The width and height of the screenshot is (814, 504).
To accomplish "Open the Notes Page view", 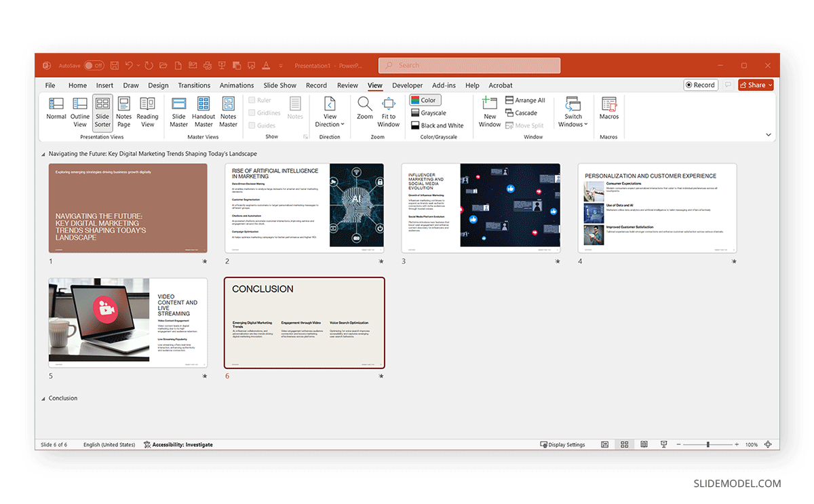I will tap(123, 111).
